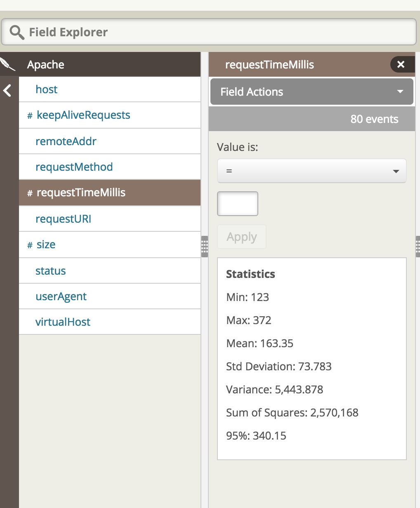The height and width of the screenshot is (508, 420).
Task: Click the left panel resize grip handle
Action: 205,247
